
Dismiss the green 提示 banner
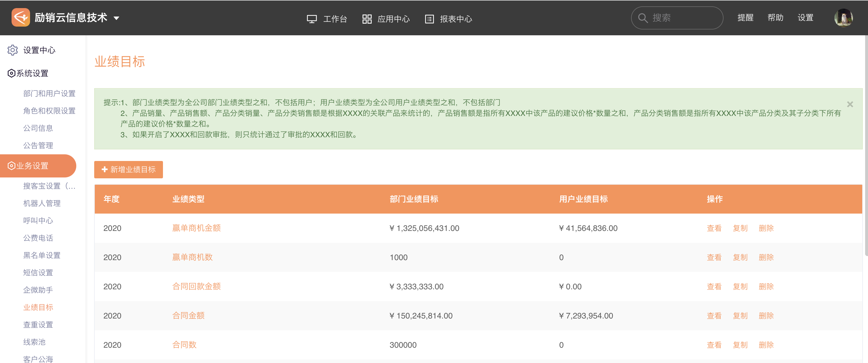tap(850, 105)
